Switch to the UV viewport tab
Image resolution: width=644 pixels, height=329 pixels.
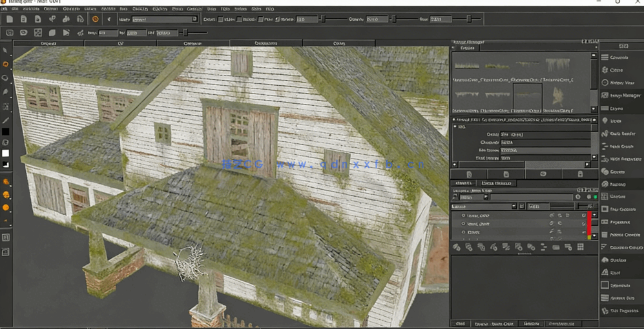point(120,43)
